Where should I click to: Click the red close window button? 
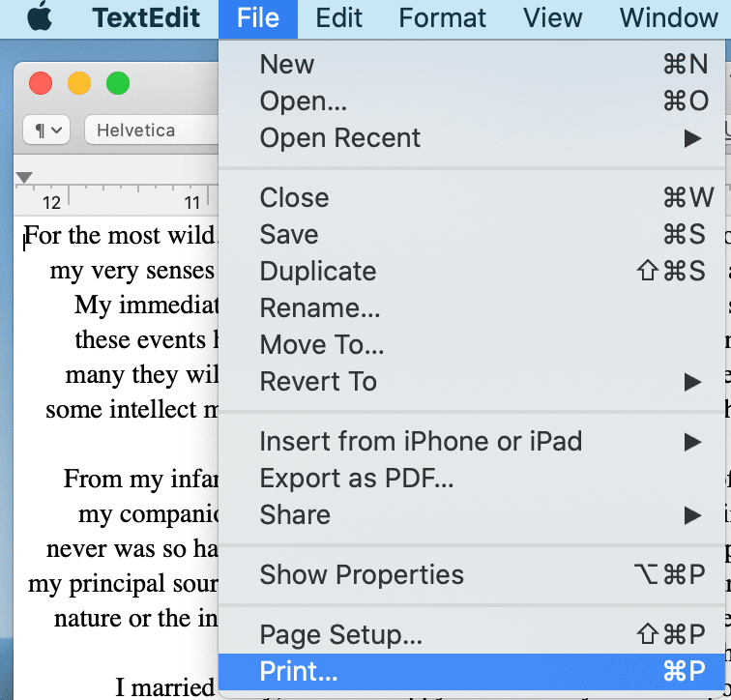coord(41,83)
